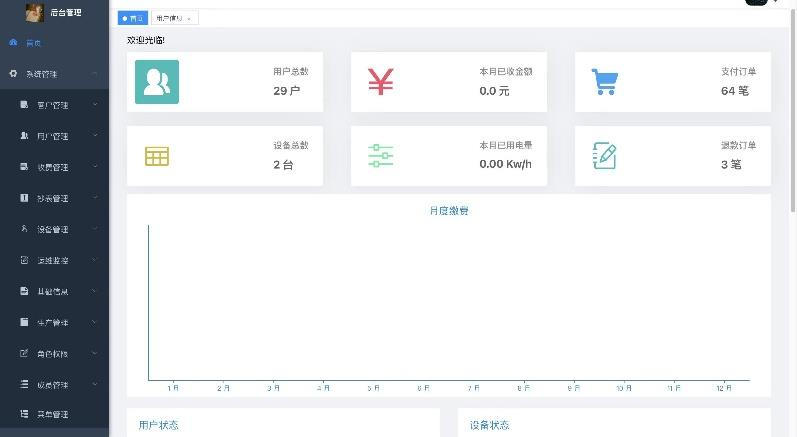797x437 pixels.
Task: Click the teal users icon on 用户总数 card
Action: click(x=157, y=82)
